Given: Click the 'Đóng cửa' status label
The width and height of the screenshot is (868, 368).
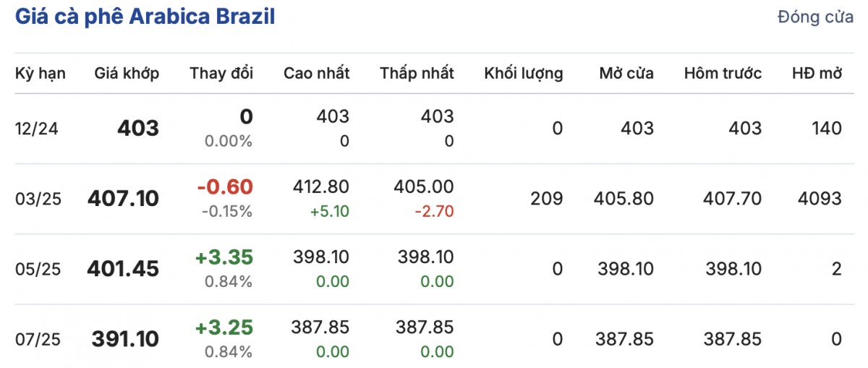Looking at the screenshot, I should 815,18.
